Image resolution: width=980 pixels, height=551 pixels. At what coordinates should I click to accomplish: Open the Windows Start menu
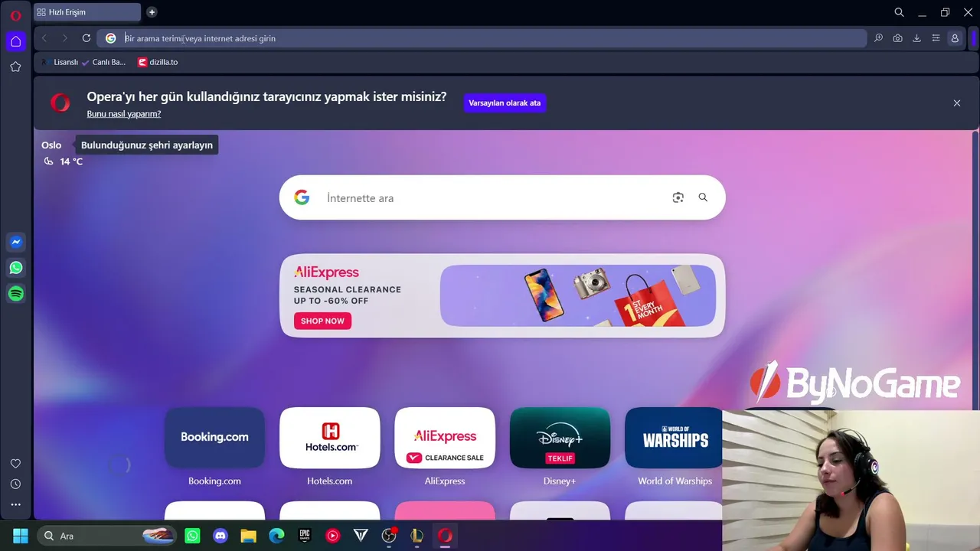[21, 536]
